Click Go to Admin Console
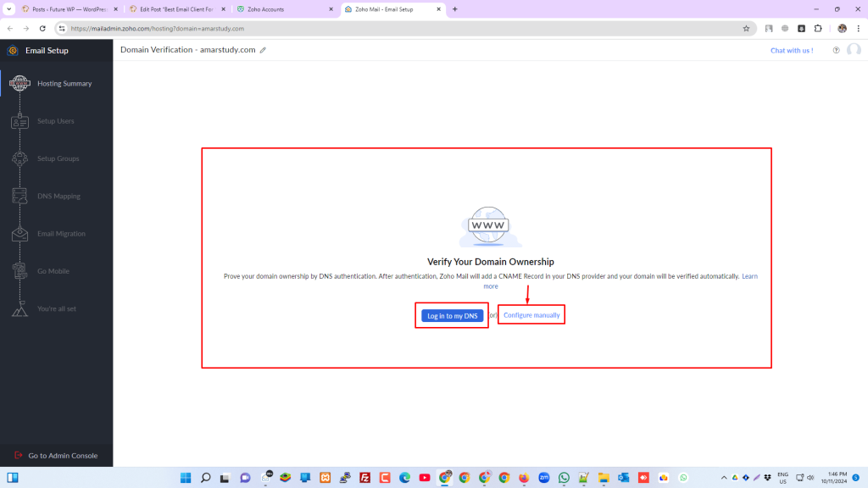 pos(63,455)
